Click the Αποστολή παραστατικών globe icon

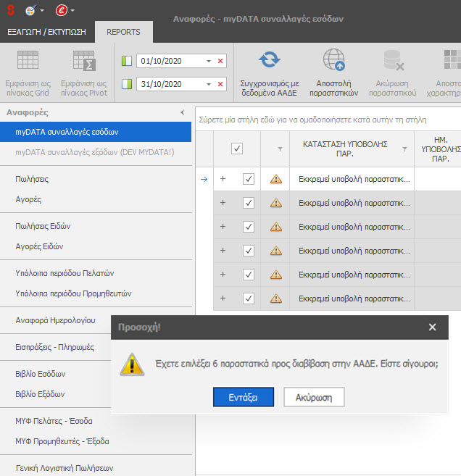point(333,61)
